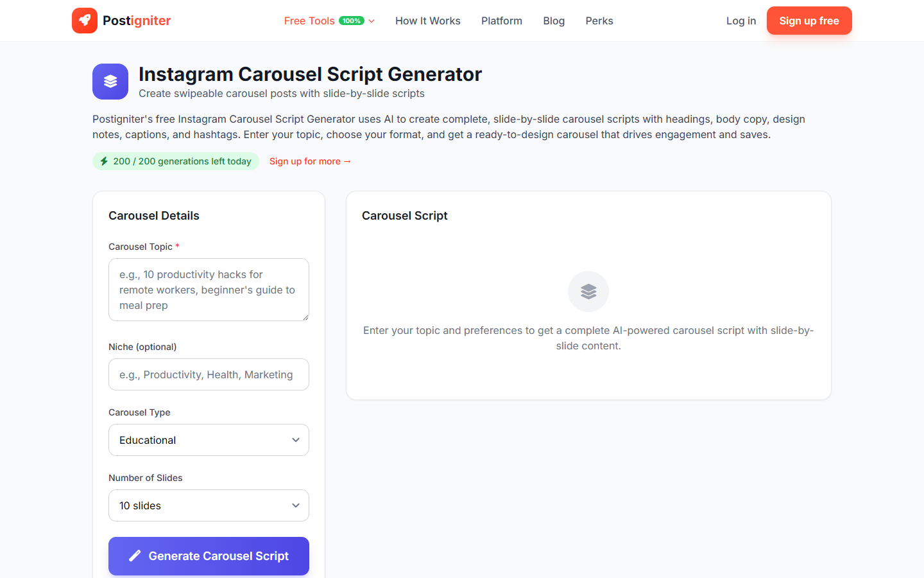Open the Platform menu item
Viewport: 924px width, 578px height.
coord(501,20)
